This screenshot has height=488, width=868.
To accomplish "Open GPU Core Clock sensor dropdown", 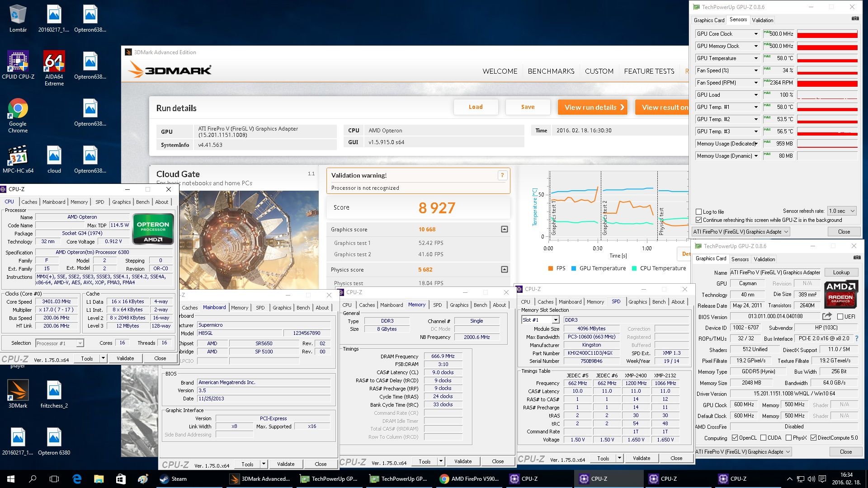I will tap(755, 34).
